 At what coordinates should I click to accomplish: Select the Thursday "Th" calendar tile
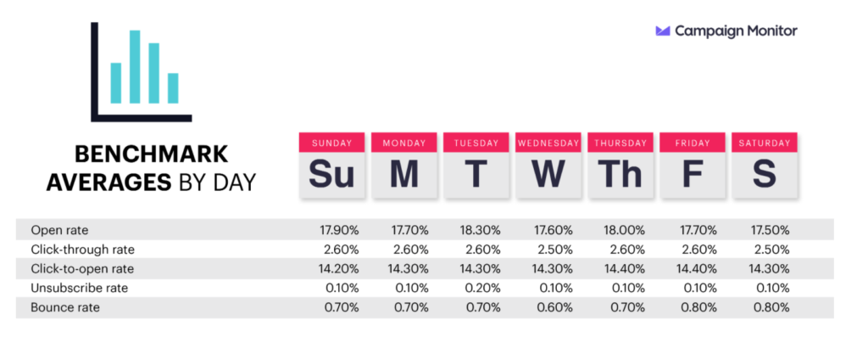[620, 166]
